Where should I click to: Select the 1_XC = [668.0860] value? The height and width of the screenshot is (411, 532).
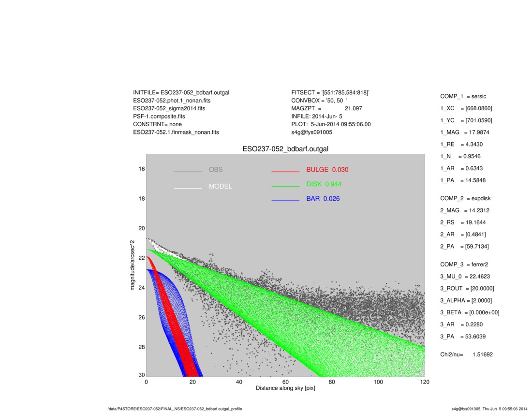pyautogui.click(x=466, y=108)
